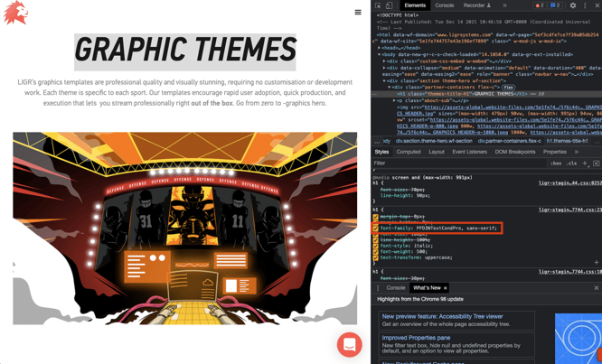Toggle the :hov element state button
This screenshot has height=364, width=602.
556,163
